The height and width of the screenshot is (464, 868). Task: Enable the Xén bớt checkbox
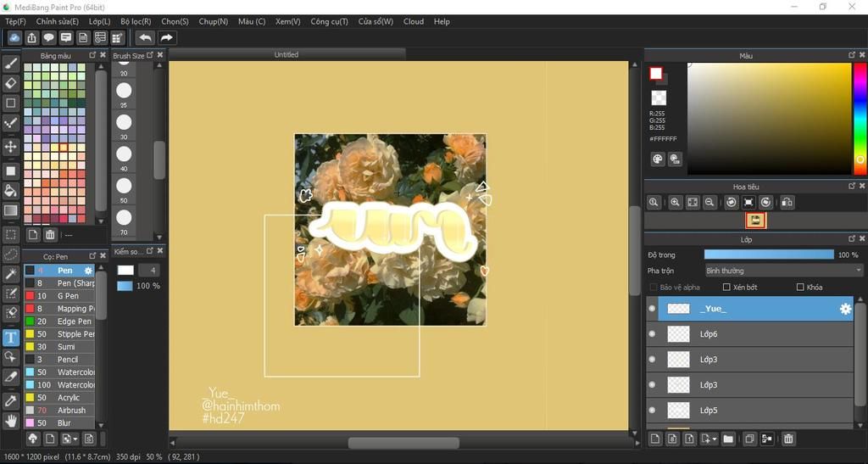(x=726, y=288)
